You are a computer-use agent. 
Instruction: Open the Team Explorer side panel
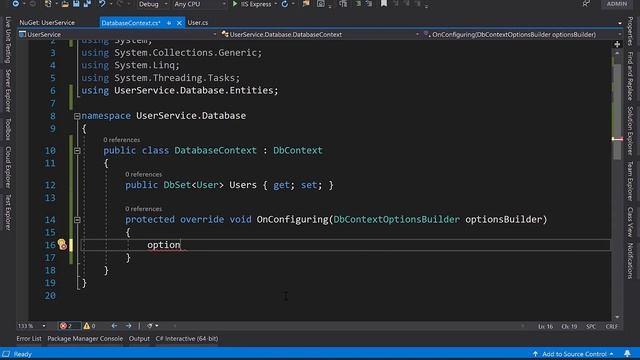(630, 181)
